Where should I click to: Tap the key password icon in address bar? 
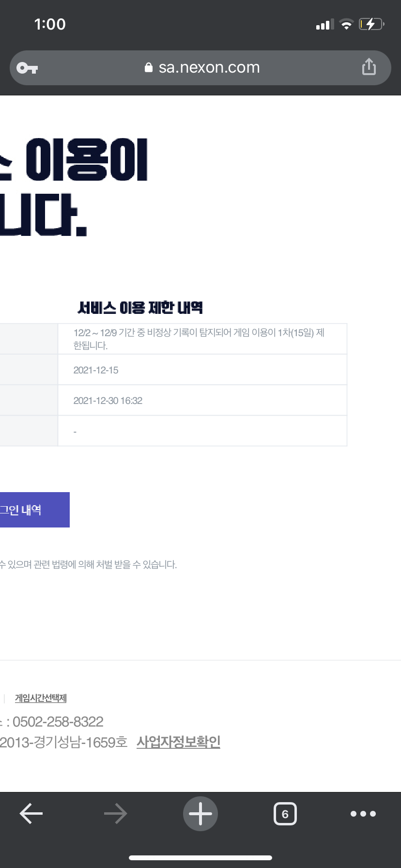click(27, 68)
